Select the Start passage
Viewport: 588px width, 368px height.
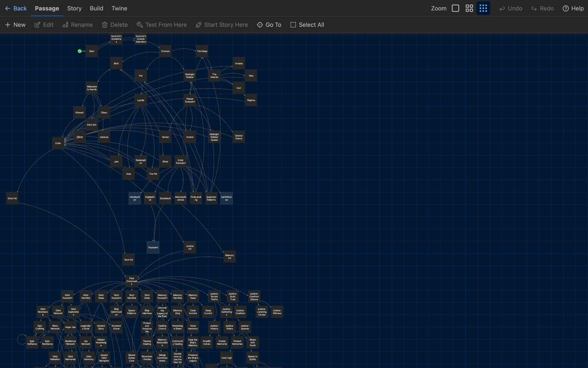(92, 51)
